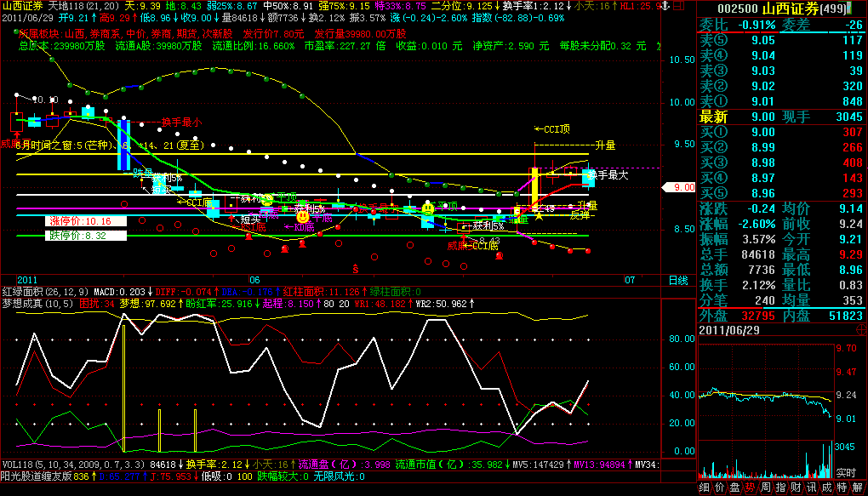The image size is (868, 496).
Task: Click the 卖① ask row at 9.01
Action: pos(782,100)
